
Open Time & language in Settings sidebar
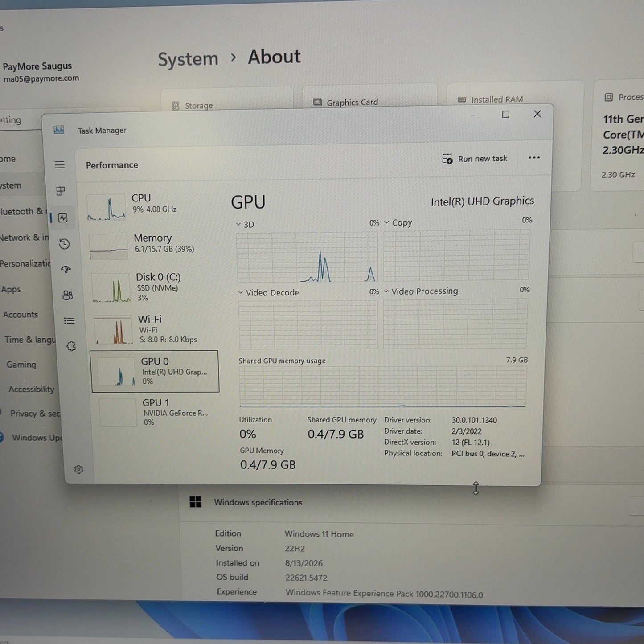click(x=30, y=340)
